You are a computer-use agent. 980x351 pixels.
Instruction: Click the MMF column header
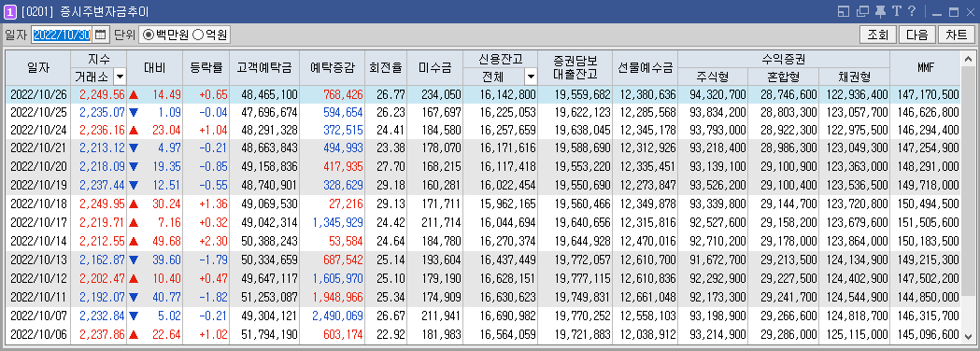coord(925,67)
